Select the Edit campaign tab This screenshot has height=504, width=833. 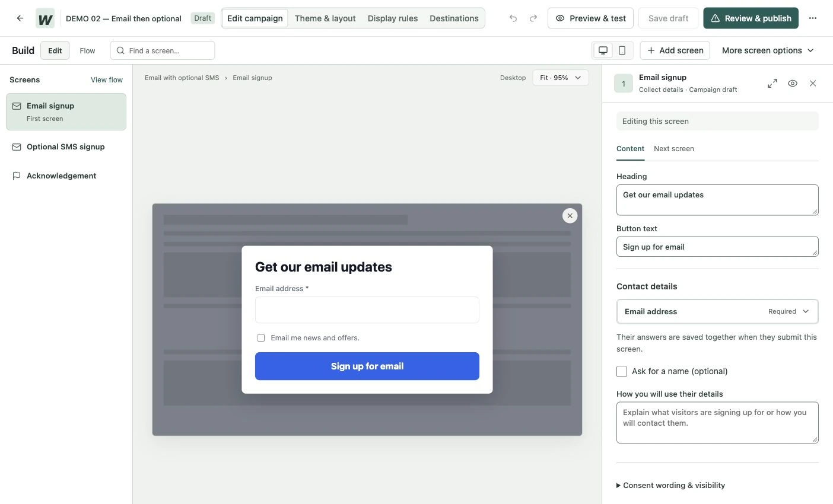point(255,18)
